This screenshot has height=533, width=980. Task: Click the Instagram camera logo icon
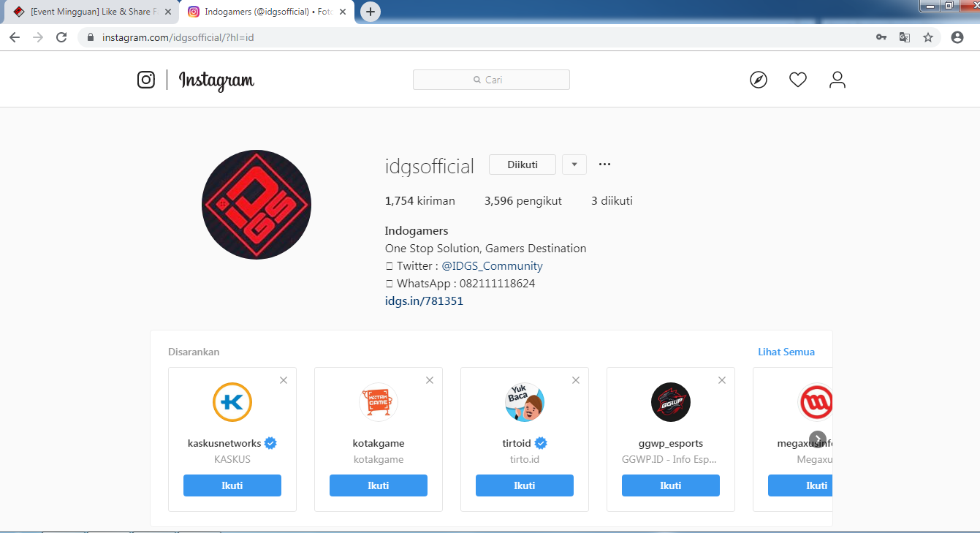point(146,80)
